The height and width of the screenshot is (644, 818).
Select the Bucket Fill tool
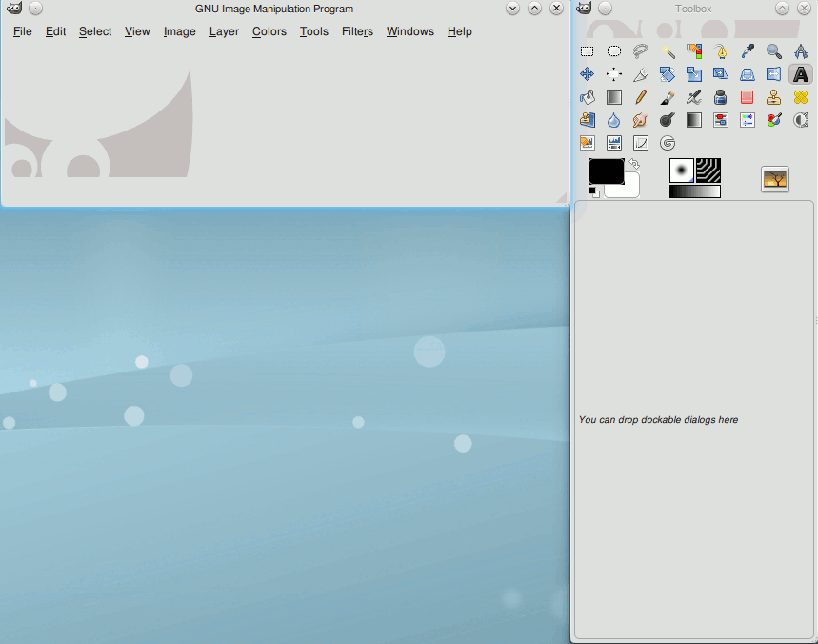(x=587, y=97)
